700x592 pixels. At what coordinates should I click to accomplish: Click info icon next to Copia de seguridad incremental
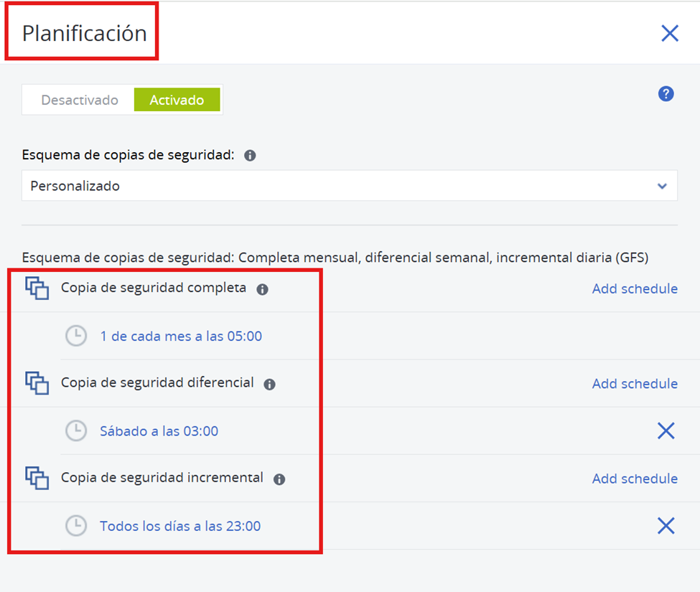(x=279, y=479)
